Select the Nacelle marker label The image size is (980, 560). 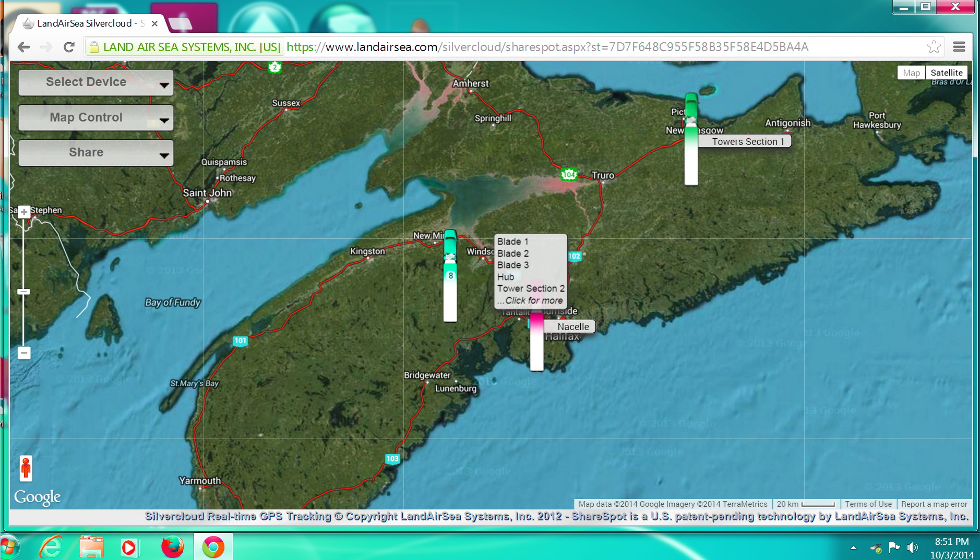click(x=569, y=327)
